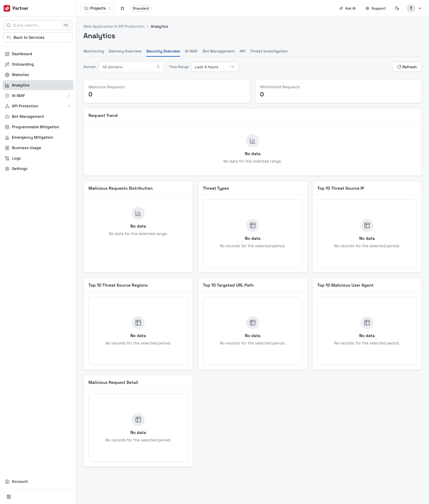Click the Malicious Requests Distribution heading
Viewport: 429px width, 504px height.
(x=120, y=188)
